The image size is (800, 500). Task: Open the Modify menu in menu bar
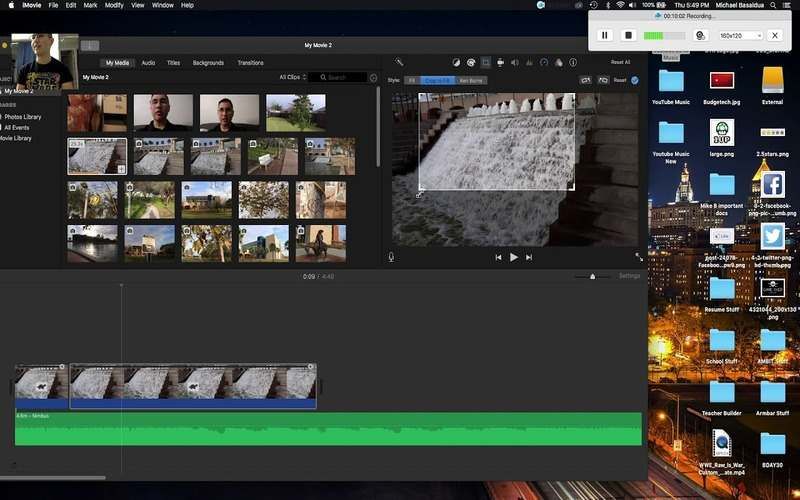pos(114,5)
